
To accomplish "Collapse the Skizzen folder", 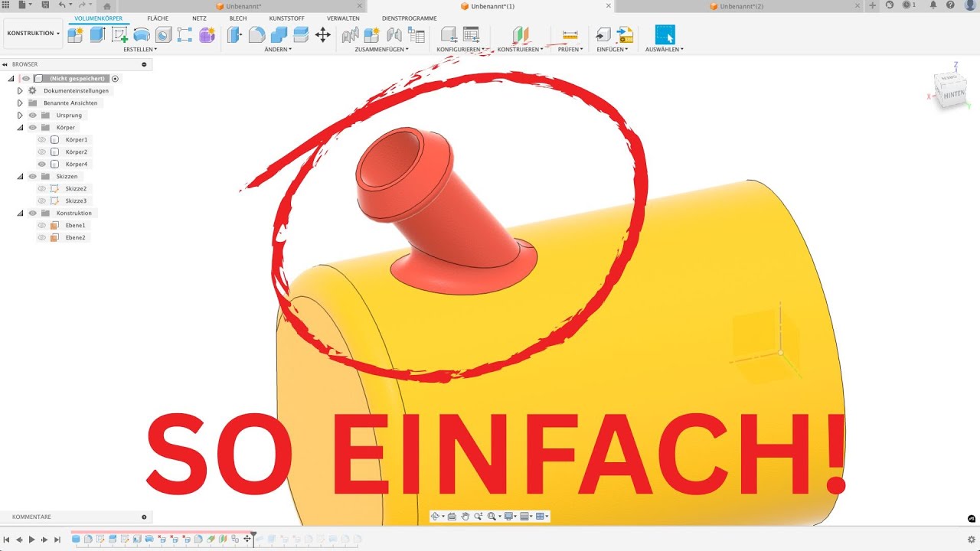I will 21,176.
